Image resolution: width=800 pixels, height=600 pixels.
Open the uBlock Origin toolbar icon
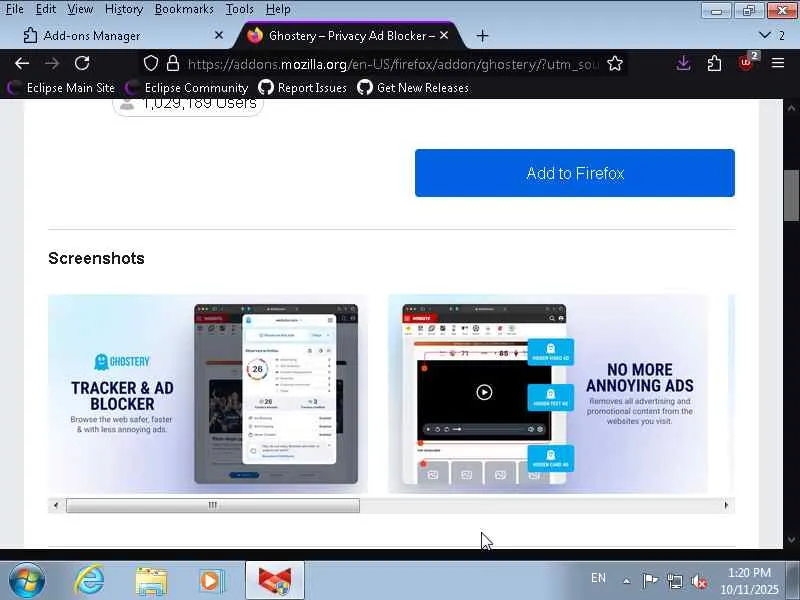point(746,62)
